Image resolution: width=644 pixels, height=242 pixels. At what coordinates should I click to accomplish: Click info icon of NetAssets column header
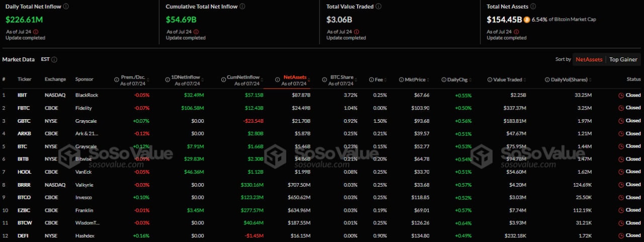[278, 79]
